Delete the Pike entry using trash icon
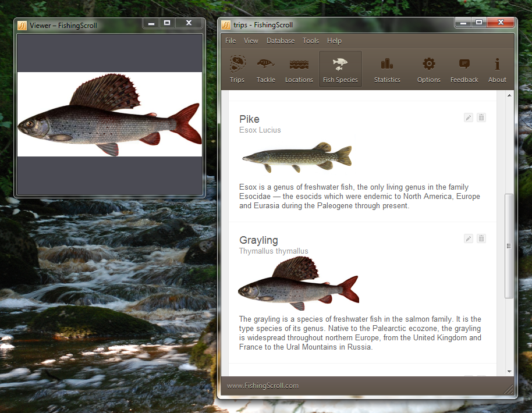 [x=481, y=118]
